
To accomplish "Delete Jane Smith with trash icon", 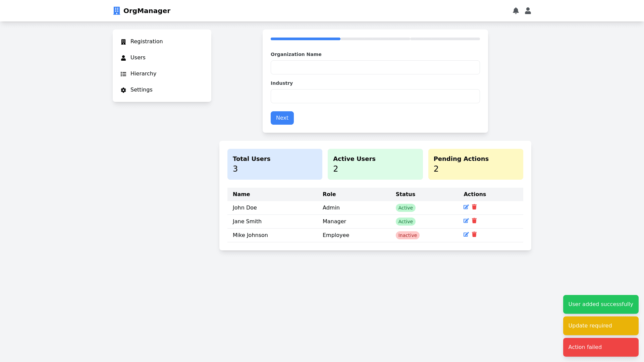I will pyautogui.click(x=474, y=221).
